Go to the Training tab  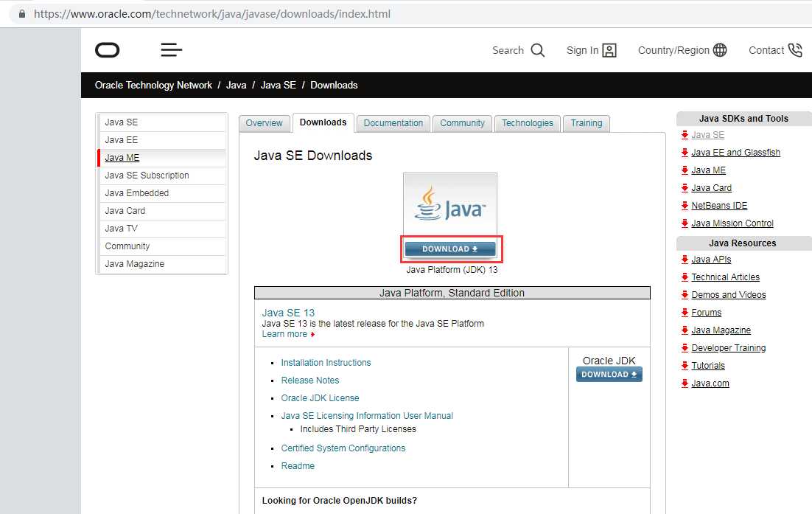pos(587,123)
